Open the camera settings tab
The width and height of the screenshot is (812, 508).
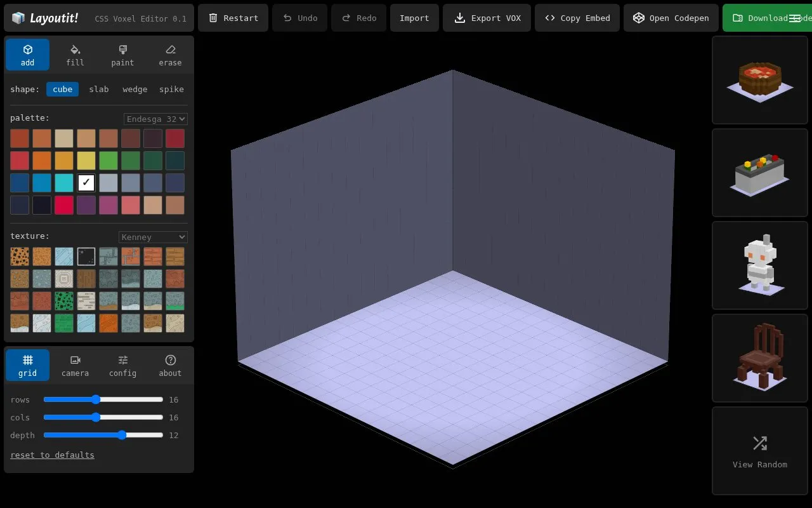[x=75, y=365]
